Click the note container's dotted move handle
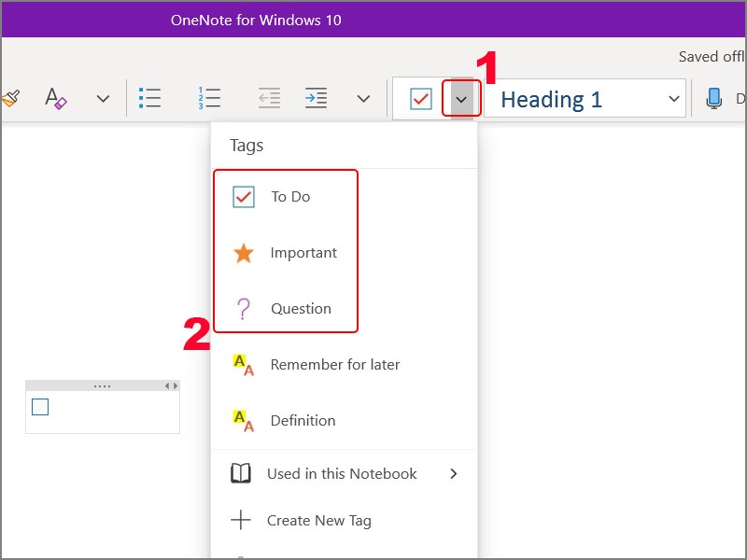 pyautogui.click(x=103, y=385)
